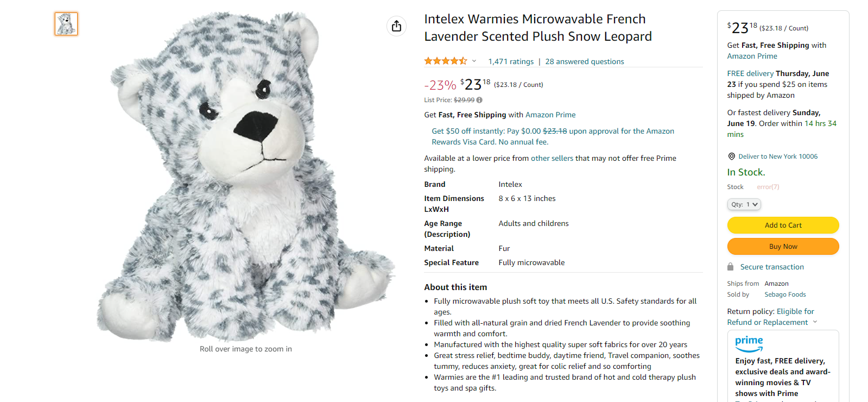Open the 1,471 ratings link
This screenshot has width=868, height=402.
click(511, 62)
